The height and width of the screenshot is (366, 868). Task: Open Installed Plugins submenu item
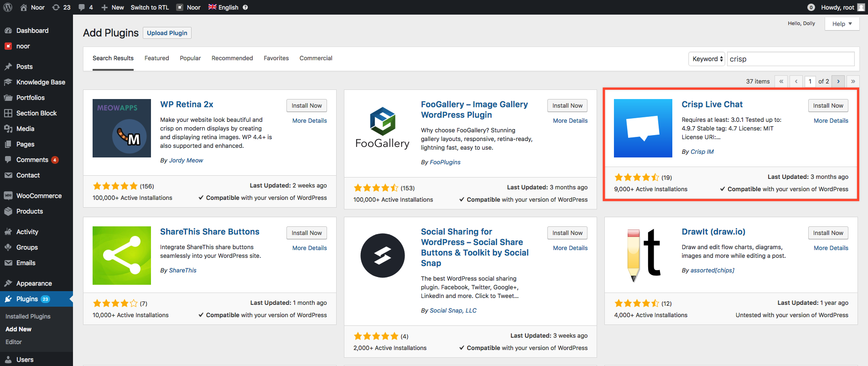tap(28, 316)
